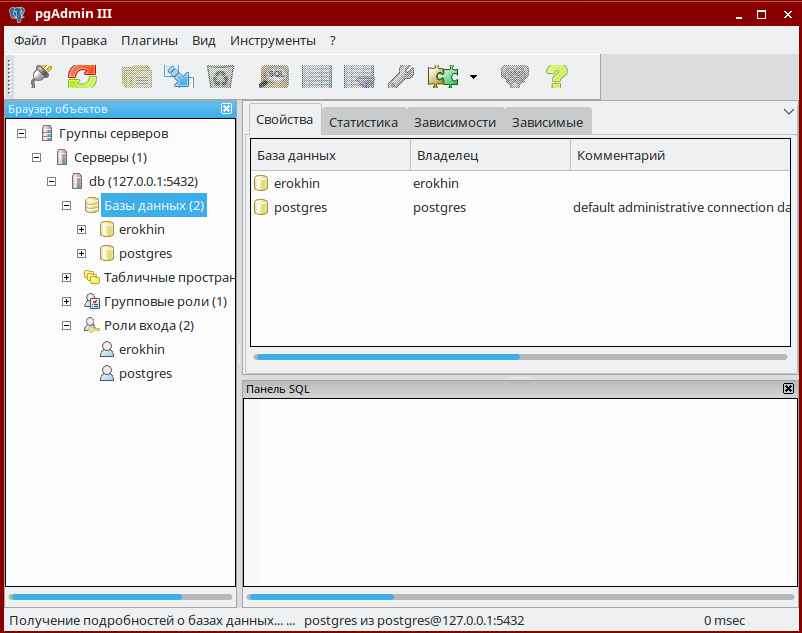Open the Вид menu

point(204,41)
